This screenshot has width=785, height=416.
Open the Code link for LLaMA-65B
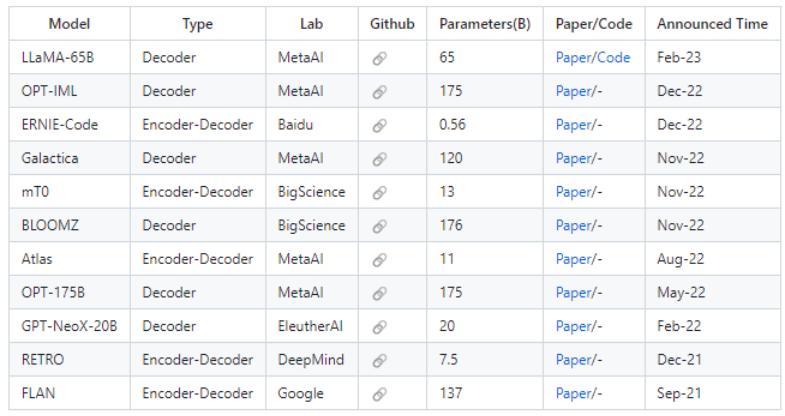pos(614,58)
